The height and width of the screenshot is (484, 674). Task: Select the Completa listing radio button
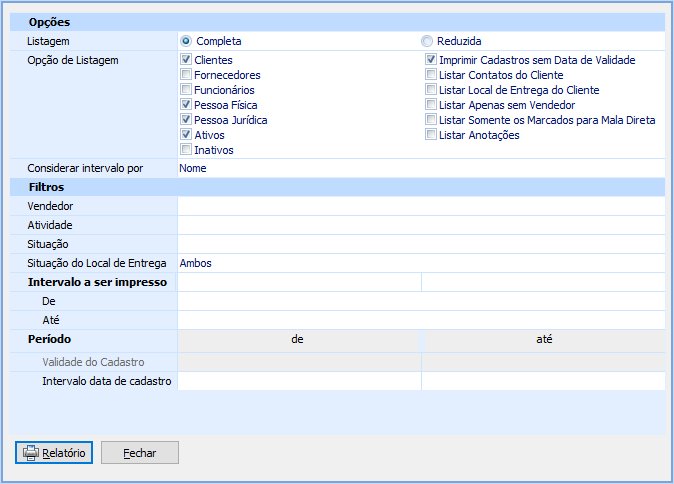pyautogui.click(x=186, y=41)
